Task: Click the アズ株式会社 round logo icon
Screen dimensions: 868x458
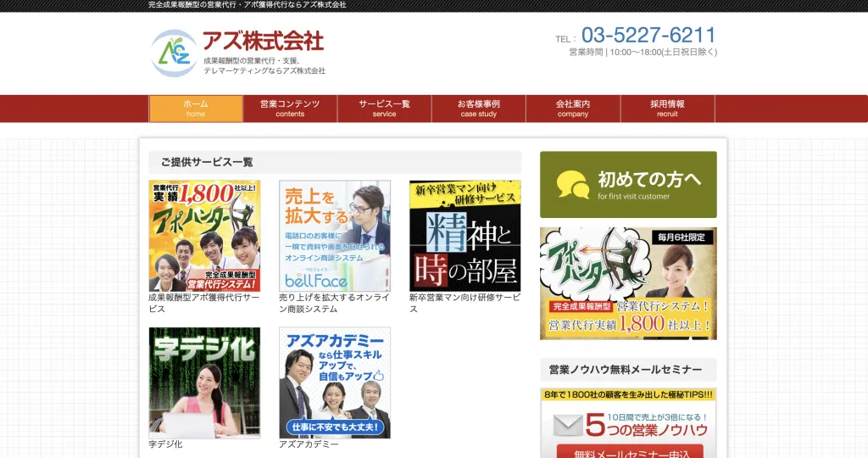Action: (x=175, y=53)
